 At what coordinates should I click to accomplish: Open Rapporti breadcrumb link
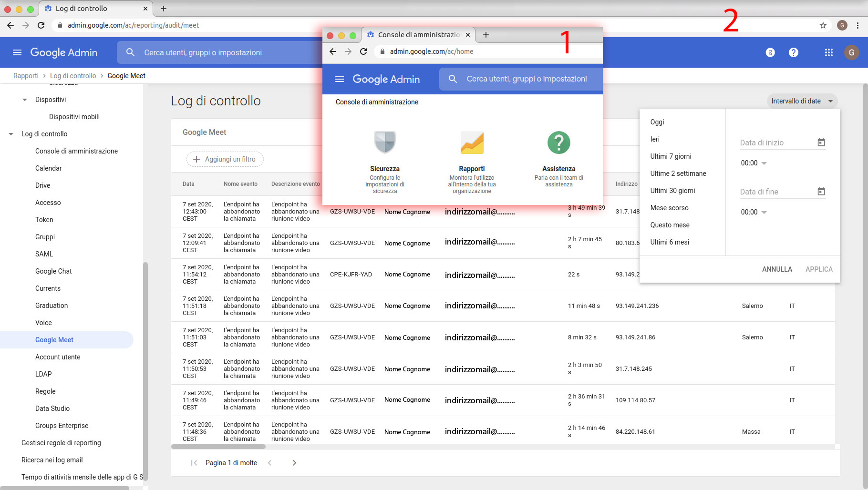(x=26, y=76)
